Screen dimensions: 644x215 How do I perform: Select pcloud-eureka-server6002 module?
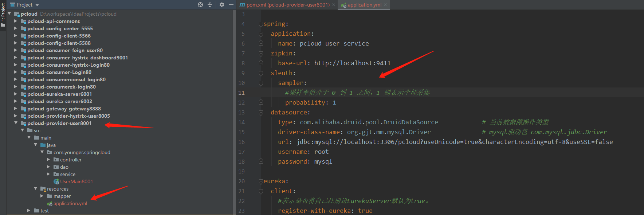60,101
